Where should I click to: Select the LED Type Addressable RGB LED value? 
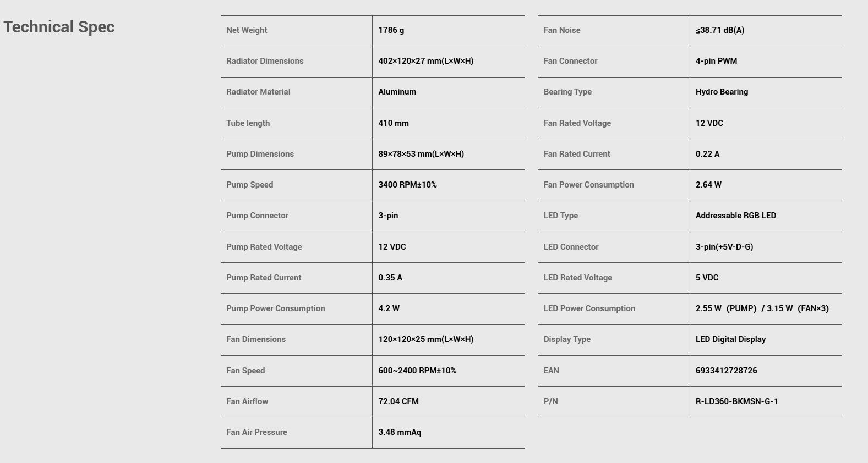[736, 216]
